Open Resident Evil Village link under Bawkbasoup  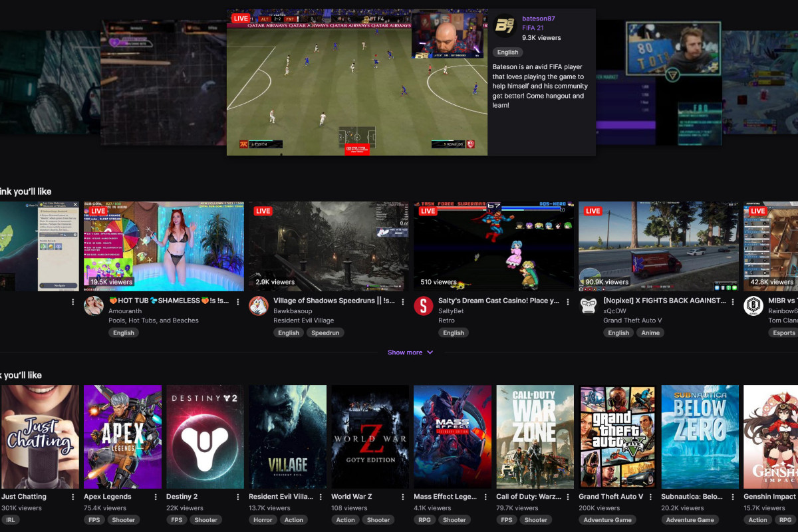[x=305, y=321]
